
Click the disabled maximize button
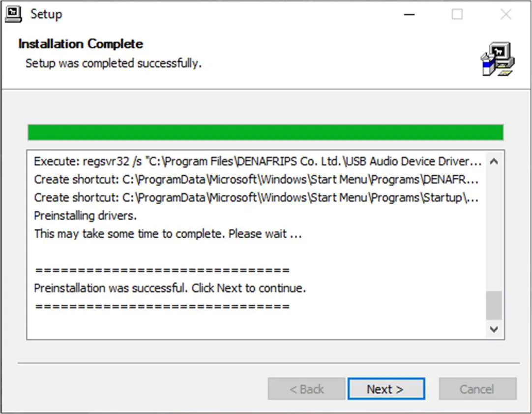pyautogui.click(x=457, y=15)
